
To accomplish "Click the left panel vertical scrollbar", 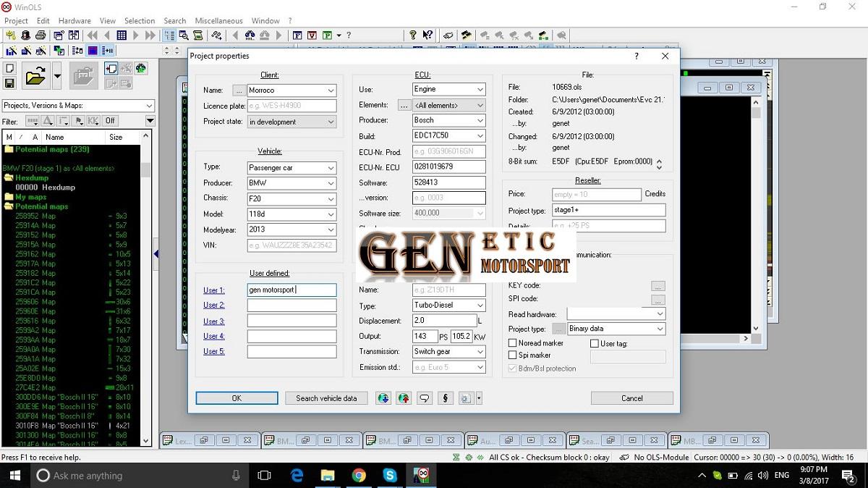I will (x=146, y=290).
